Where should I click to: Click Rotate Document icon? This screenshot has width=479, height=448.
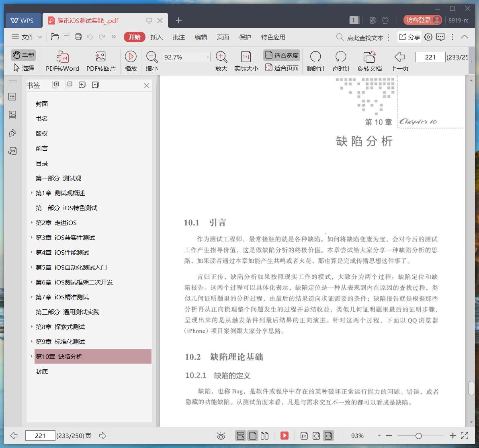pos(370,61)
